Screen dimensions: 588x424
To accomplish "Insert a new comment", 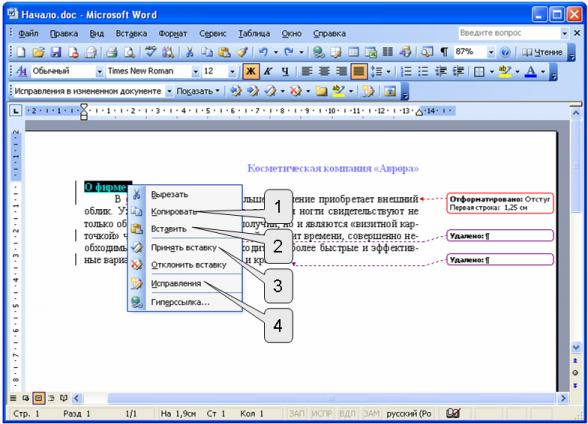I will coord(321,91).
